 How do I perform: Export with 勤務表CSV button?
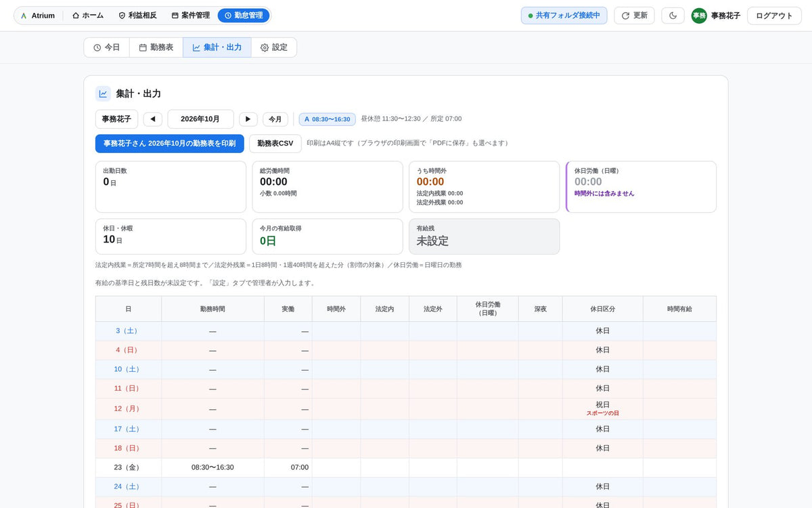pyautogui.click(x=275, y=144)
